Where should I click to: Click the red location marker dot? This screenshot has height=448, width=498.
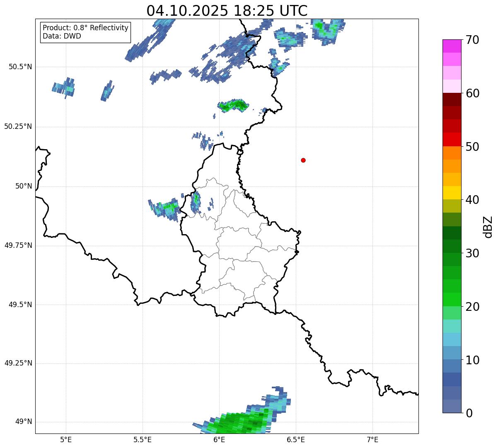(x=303, y=160)
